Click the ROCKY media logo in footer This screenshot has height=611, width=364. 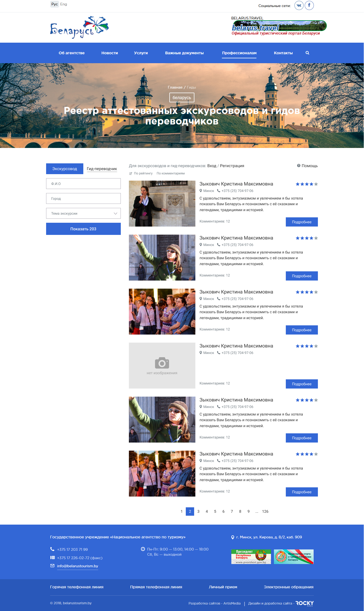point(304,603)
